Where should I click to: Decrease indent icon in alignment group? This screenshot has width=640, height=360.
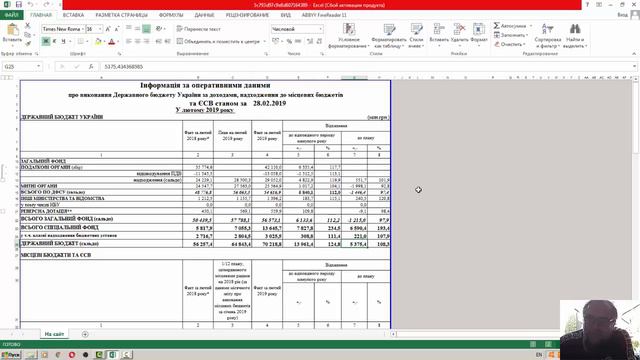(x=159, y=41)
